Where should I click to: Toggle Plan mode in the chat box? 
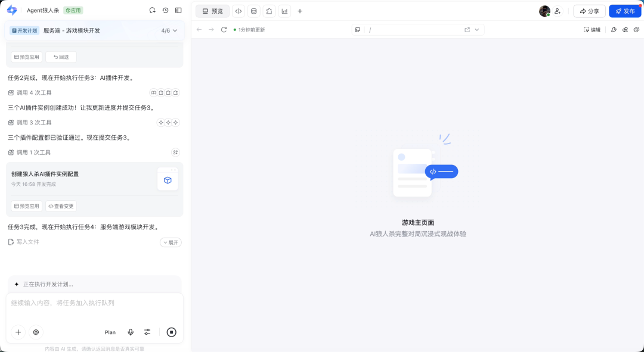click(x=110, y=332)
